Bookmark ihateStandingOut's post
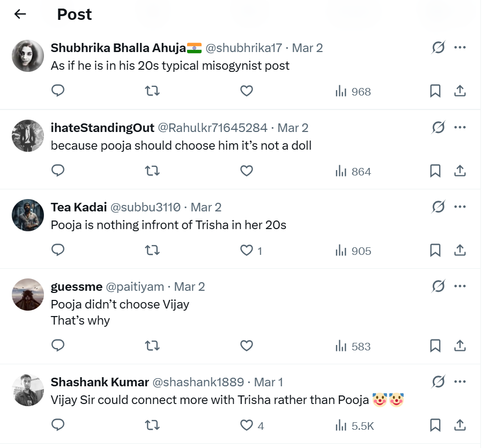Image resolution: width=490 pixels, height=448 pixels. [x=435, y=171]
